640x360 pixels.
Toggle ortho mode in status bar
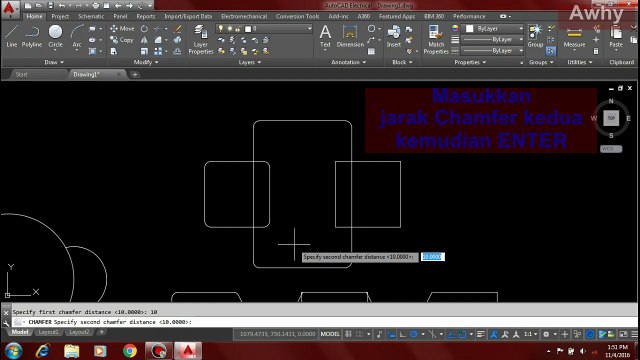pyautogui.click(x=402, y=334)
